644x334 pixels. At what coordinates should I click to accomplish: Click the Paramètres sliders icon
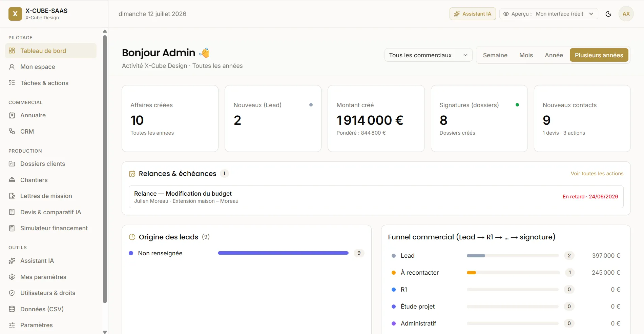(12, 325)
